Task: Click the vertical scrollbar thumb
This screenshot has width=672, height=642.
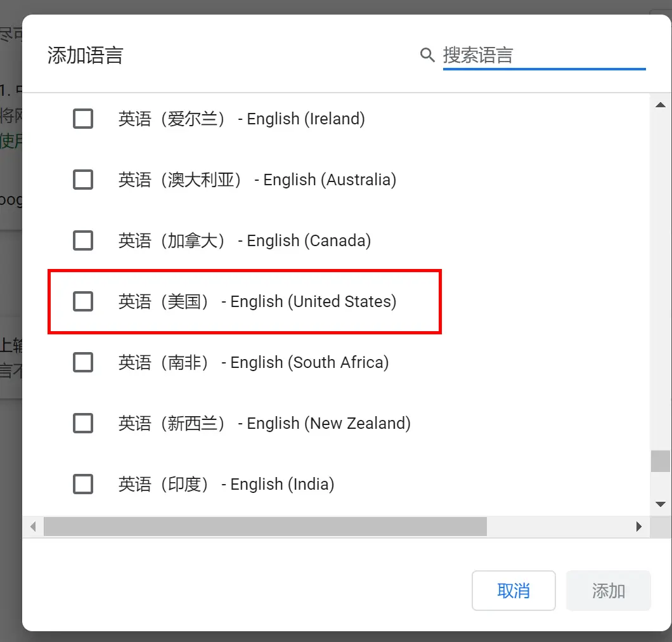Action: (x=661, y=461)
